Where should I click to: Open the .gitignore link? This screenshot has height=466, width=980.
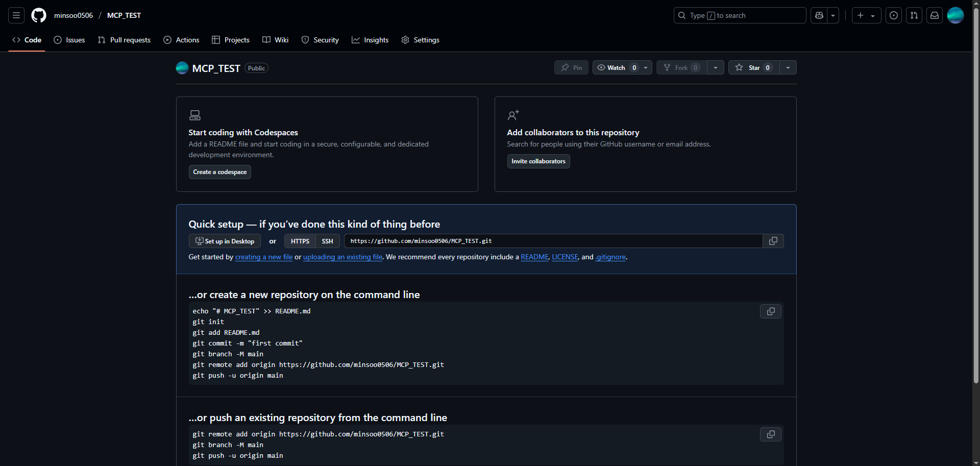click(x=610, y=257)
